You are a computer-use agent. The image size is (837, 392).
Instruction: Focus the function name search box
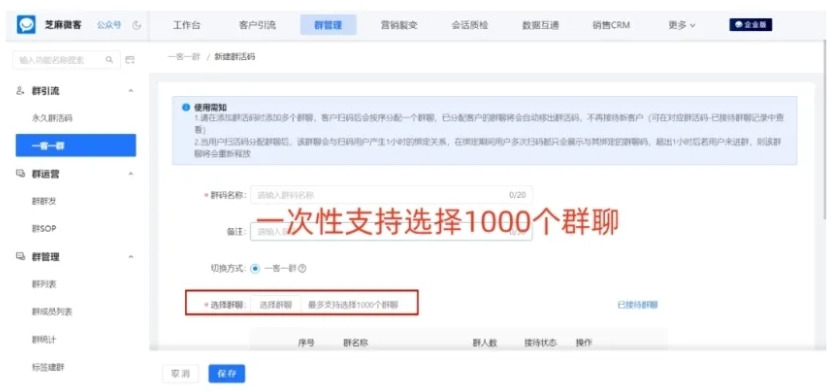pos(66,60)
